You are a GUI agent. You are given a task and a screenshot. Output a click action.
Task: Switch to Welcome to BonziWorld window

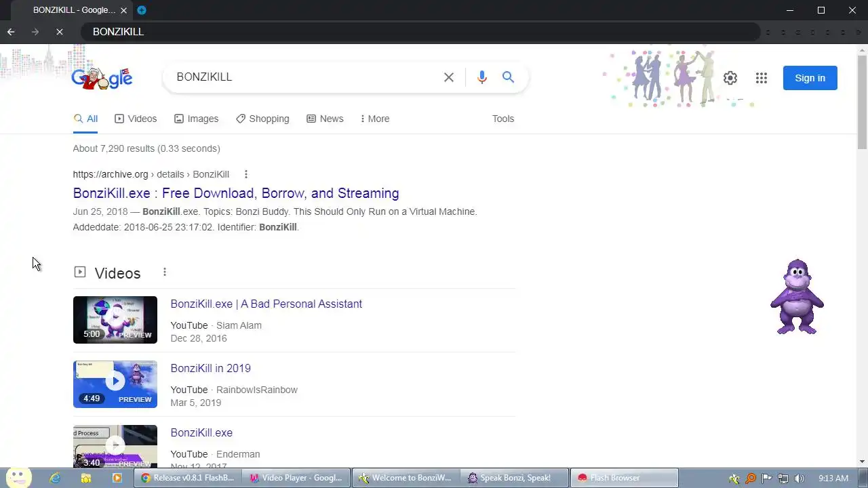tap(406, 478)
